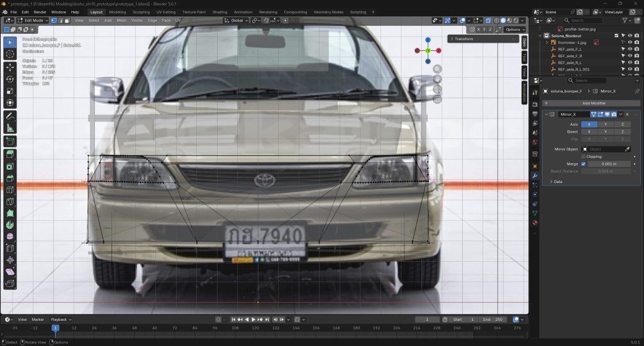Select the Cursor tool
The image size is (644, 346).
coord(10,54)
